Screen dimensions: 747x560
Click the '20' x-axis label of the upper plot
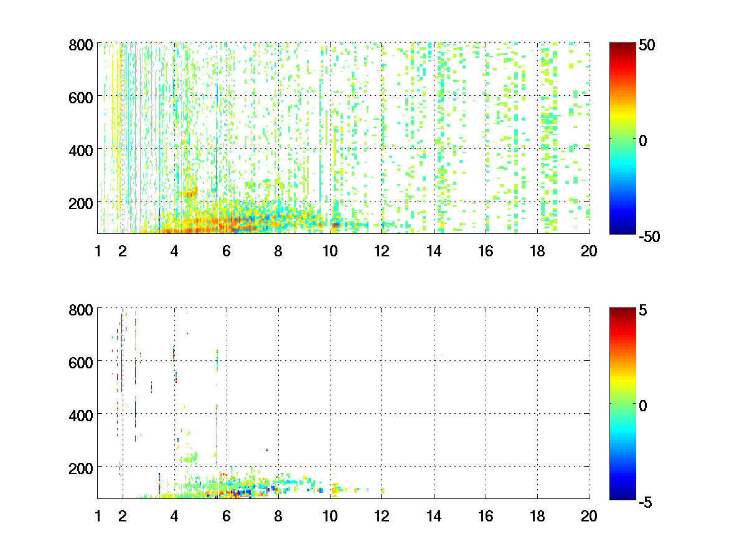coord(589,251)
